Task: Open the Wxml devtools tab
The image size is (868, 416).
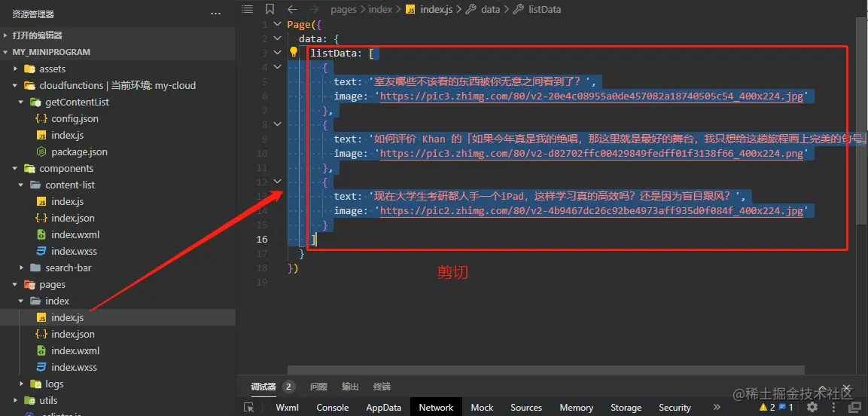Action: coord(288,407)
